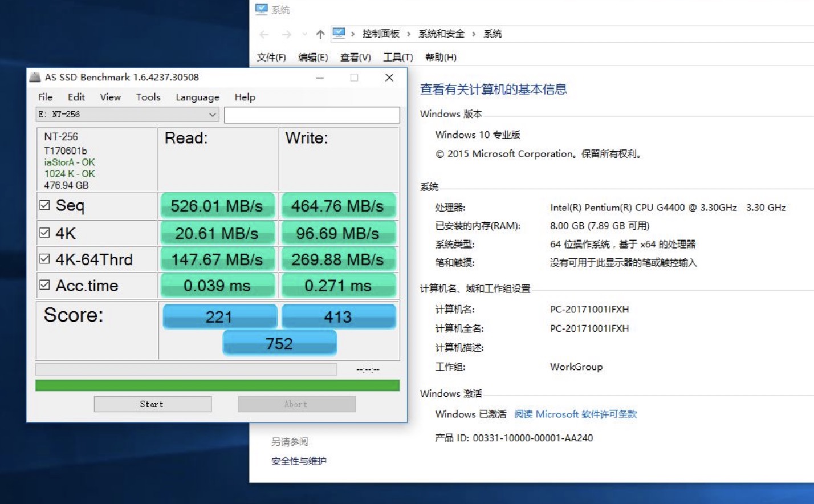Open the Language menu in AS SSD Benchmark
This screenshot has height=504, width=814.
(x=197, y=97)
